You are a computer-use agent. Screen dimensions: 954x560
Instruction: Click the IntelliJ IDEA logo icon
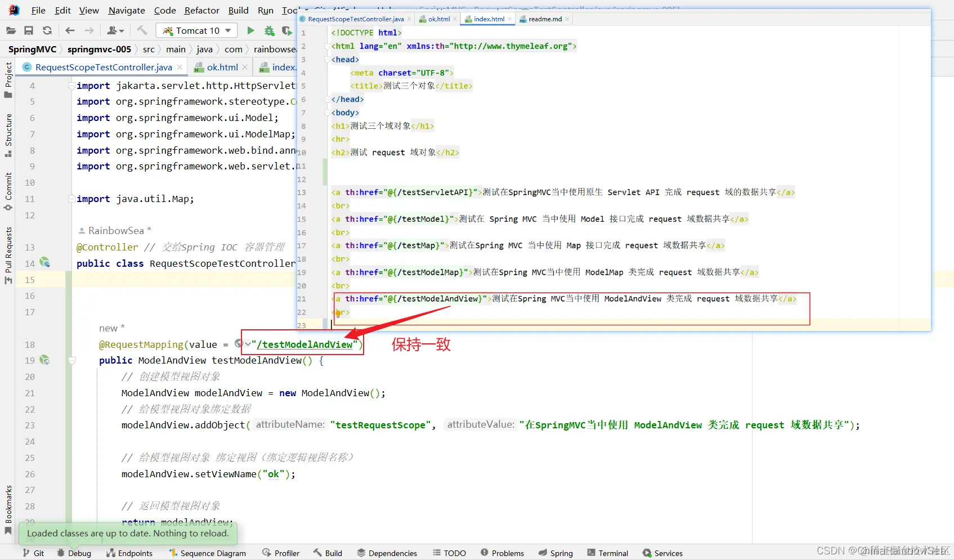14,10
